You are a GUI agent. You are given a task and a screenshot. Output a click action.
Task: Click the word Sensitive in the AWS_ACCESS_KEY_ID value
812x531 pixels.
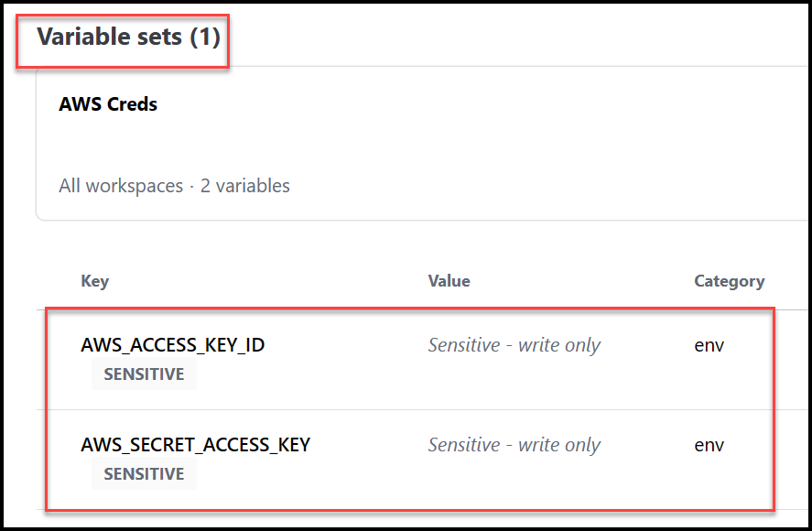[x=464, y=345]
